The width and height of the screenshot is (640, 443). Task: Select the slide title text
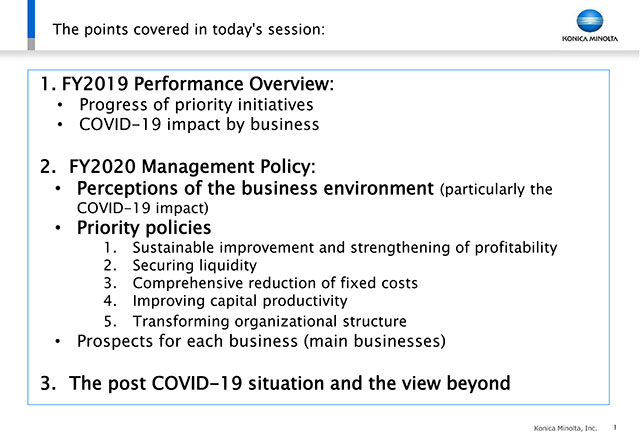[x=189, y=29]
